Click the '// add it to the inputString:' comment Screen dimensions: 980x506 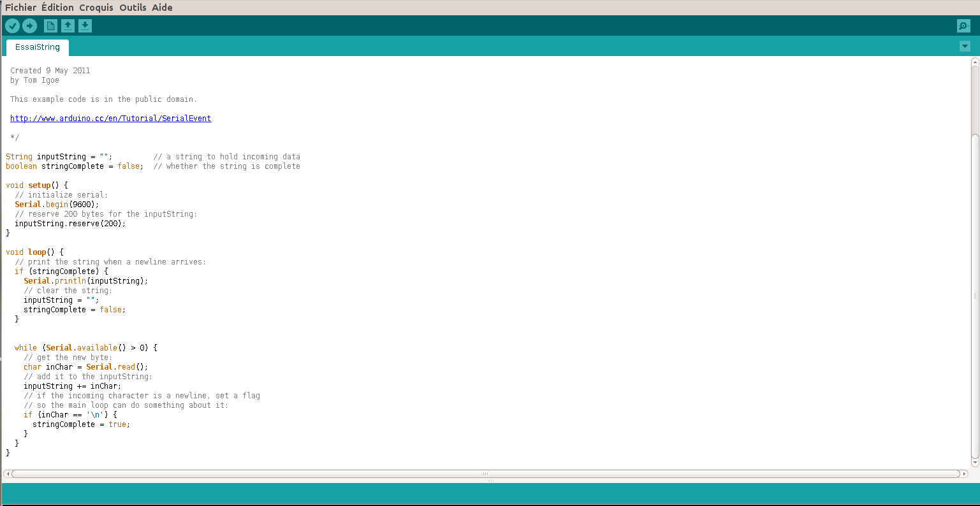(88, 377)
